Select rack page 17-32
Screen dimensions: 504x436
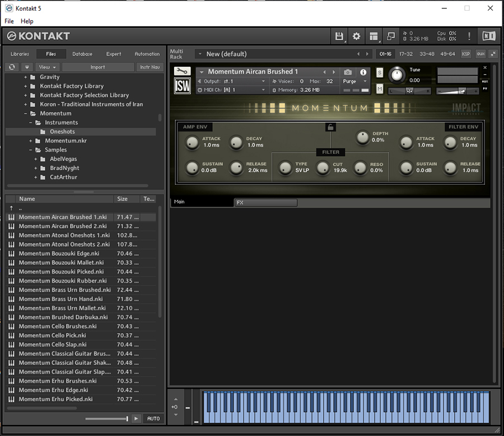click(x=406, y=54)
